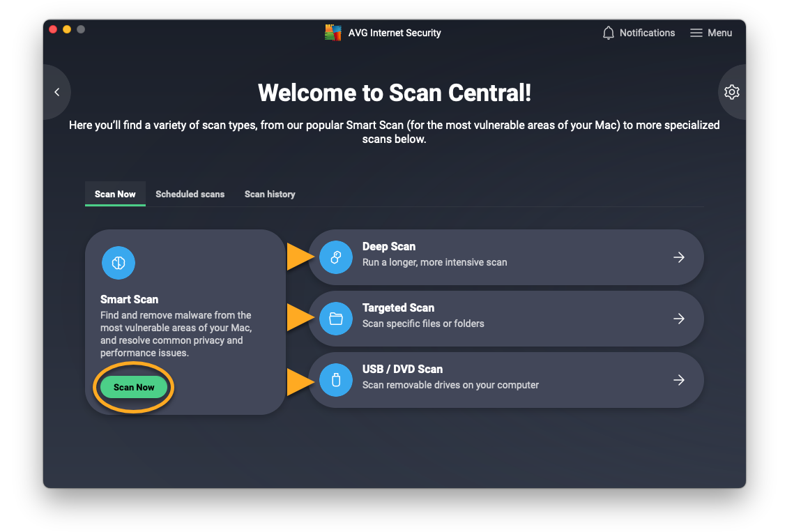Select the Scan Now tab
The height and width of the screenshot is (532, 794).
coord(115,194)
